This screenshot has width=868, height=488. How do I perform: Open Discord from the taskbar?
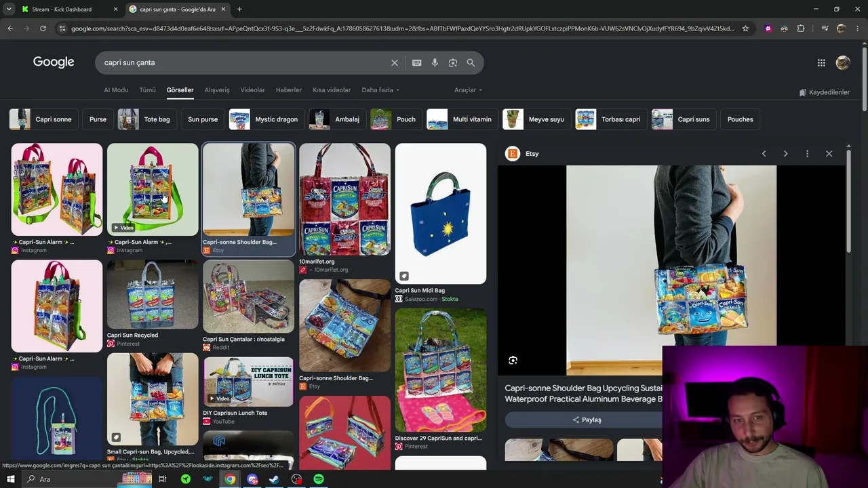pos(252,479)
